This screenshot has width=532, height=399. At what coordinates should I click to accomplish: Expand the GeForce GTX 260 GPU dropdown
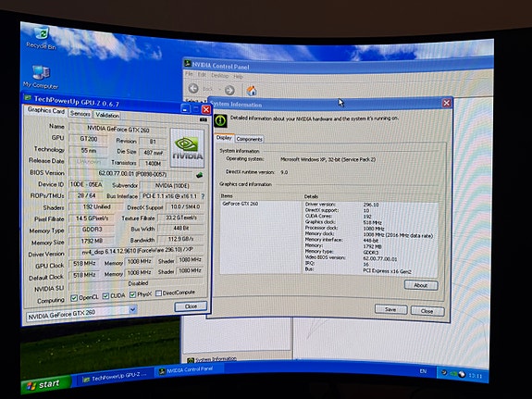(x=133, y=309)
